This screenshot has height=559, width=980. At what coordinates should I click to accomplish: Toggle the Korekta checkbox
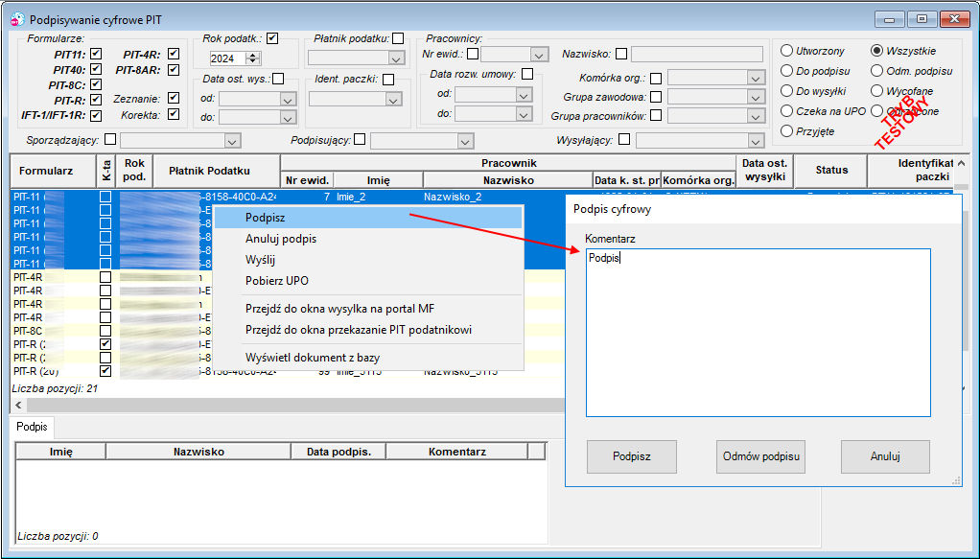point(174,114)
